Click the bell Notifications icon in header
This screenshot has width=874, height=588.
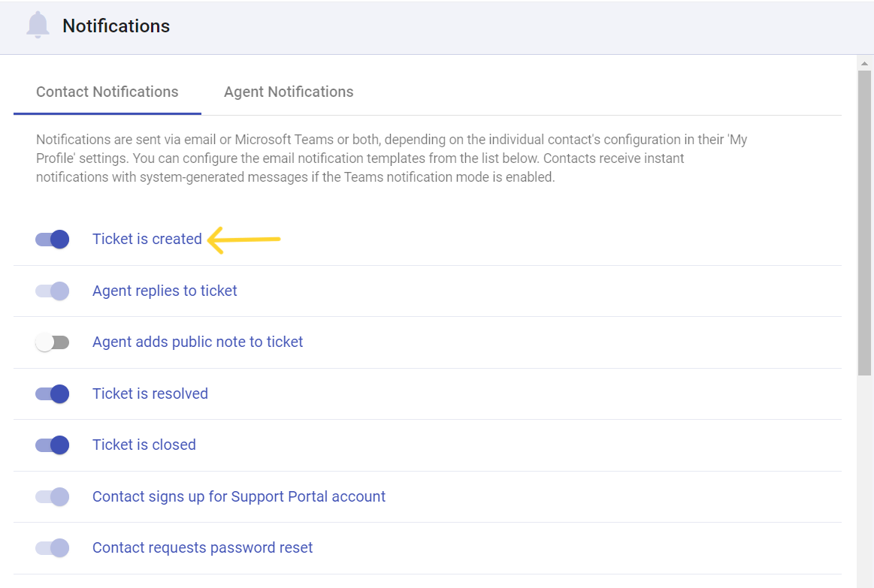tap(38, 25)
